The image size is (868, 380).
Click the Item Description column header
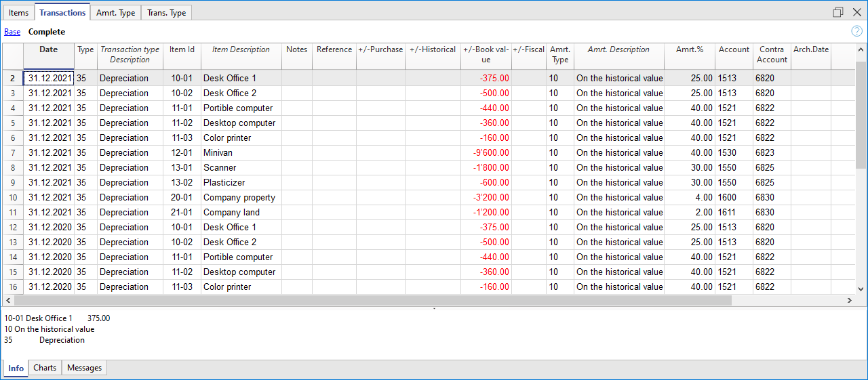pos(241,49)
